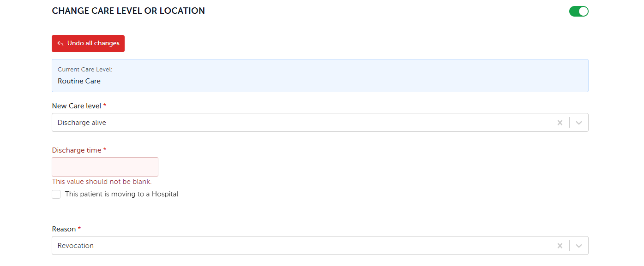Click the Discharge time label
This screenshot has width=644, height=266.
pyautogui.click(x=79, y=150)
